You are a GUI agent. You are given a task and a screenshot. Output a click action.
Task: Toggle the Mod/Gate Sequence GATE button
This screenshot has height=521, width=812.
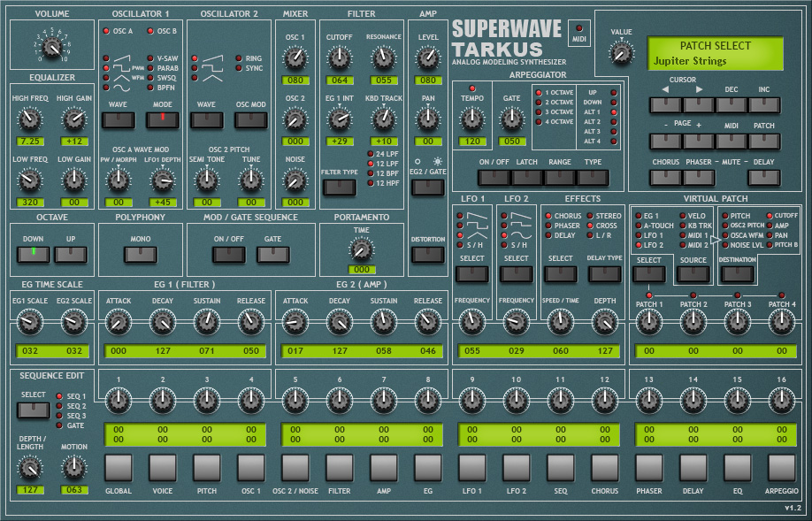pyautogui.click(x=273, y=254)
